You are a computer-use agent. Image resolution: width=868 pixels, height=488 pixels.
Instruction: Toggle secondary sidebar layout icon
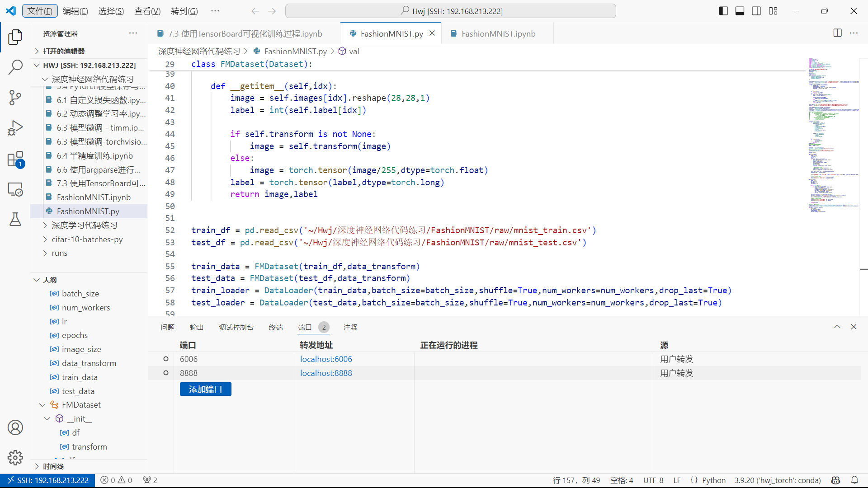(756, 11)
